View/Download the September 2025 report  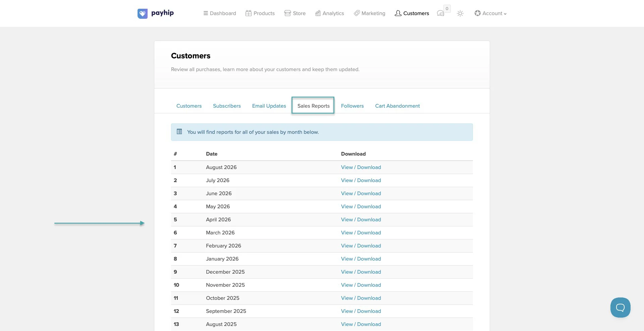[361, 311]
